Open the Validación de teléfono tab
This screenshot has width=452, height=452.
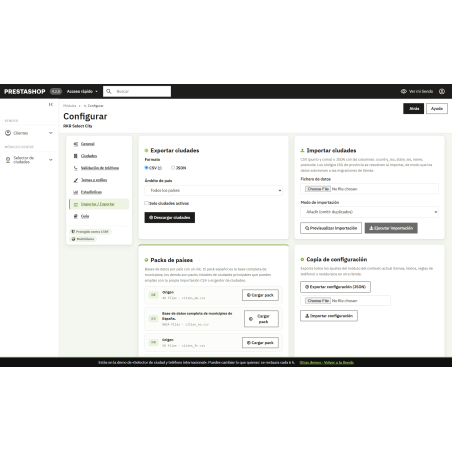(x=100, y=168)
